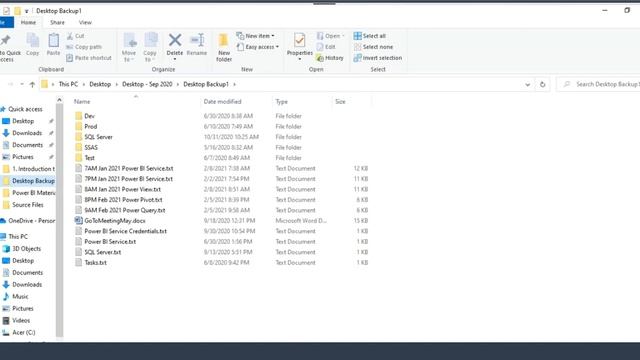Select 8PM Feb 2021 Power Pivot.txt
This screenshot has height=360, width=640.
[x=119, y=200]
